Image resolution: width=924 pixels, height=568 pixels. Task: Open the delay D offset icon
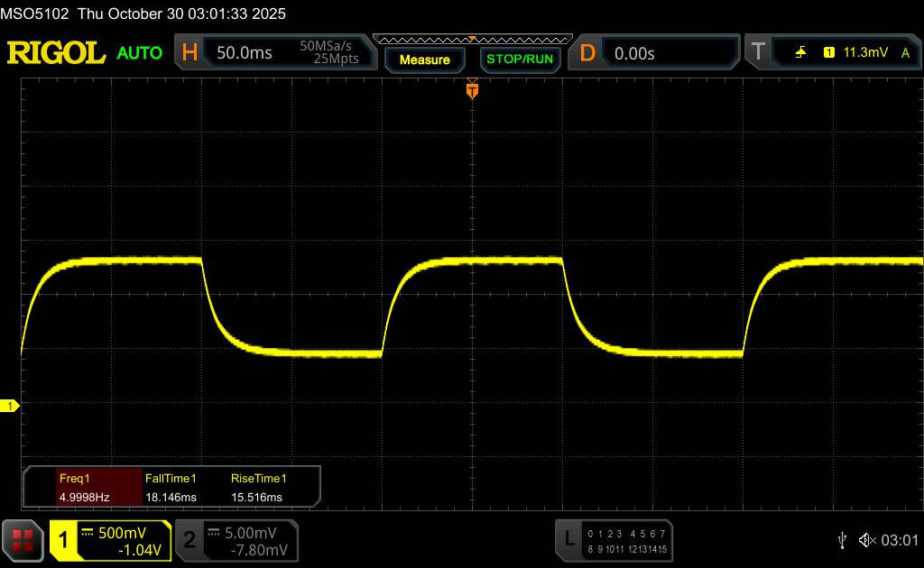point(587,53)
